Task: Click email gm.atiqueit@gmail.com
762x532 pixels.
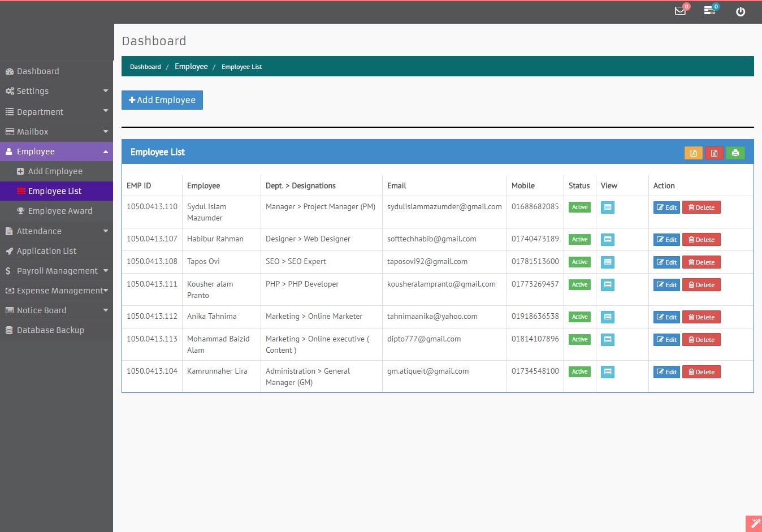Action: pos(428,371)
